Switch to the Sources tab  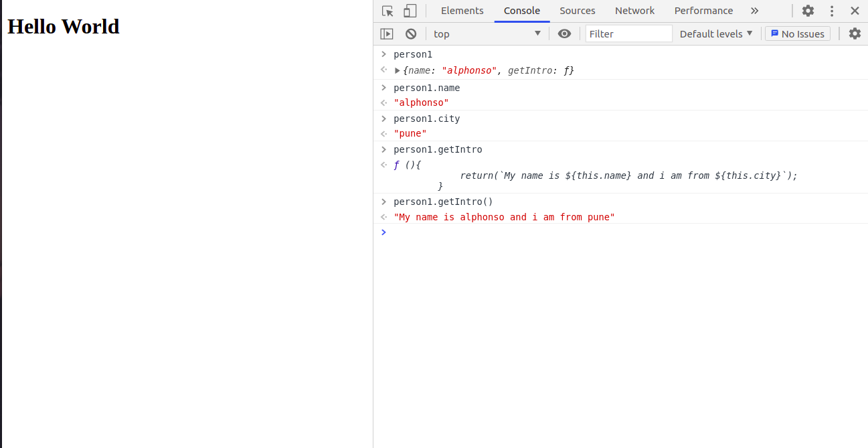point(577,11)
